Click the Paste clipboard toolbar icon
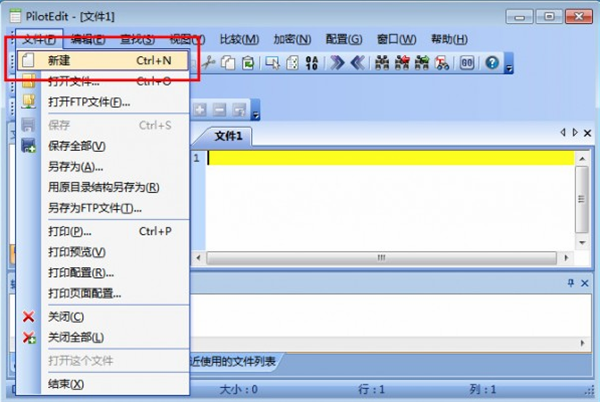600x402 pixels. (248, 62)
